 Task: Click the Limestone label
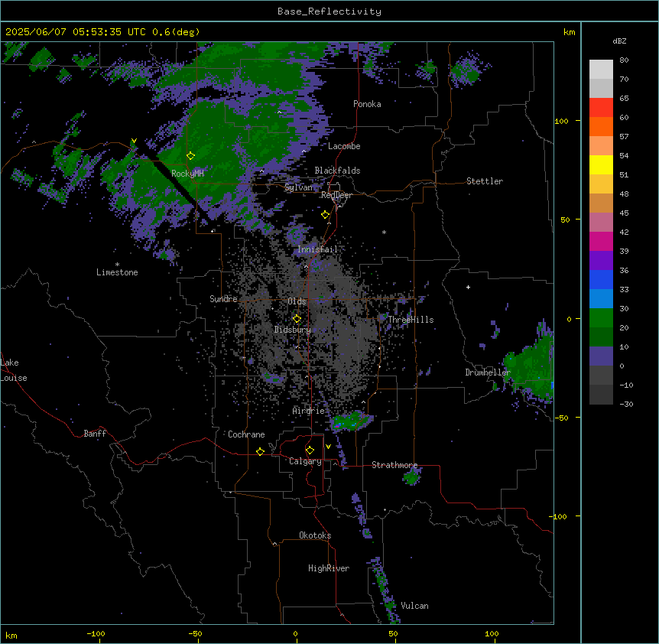[x=117, y=272]
